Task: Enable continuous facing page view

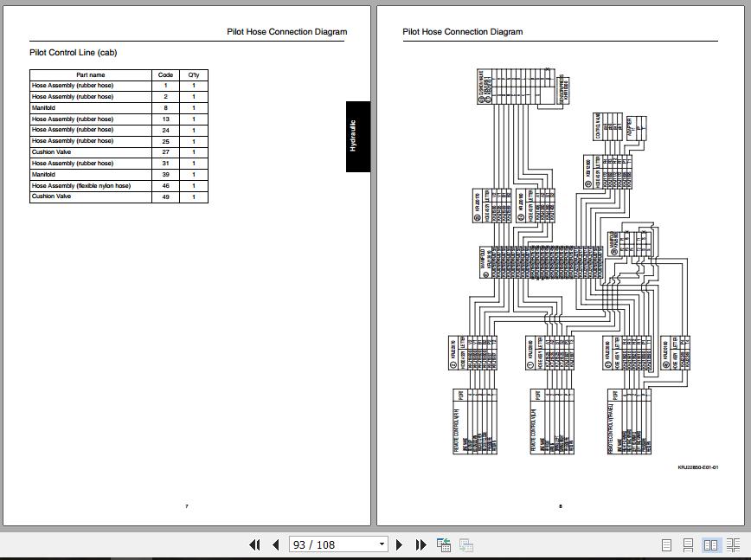Action: 733,545
